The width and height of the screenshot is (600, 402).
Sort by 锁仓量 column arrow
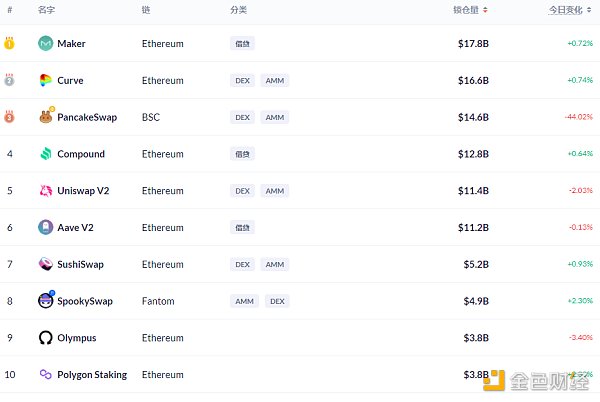[x=486, y=10]
